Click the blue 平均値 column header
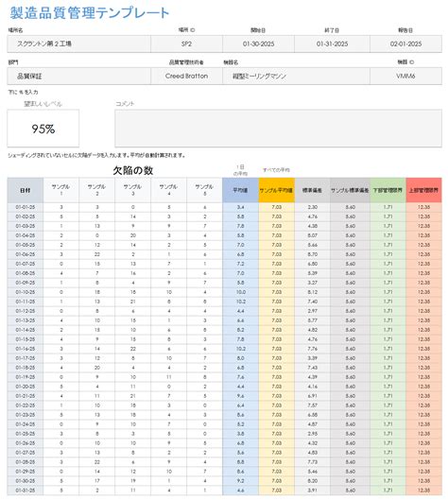The width and height of the screenshot is (448, 501). coord(240,190)
